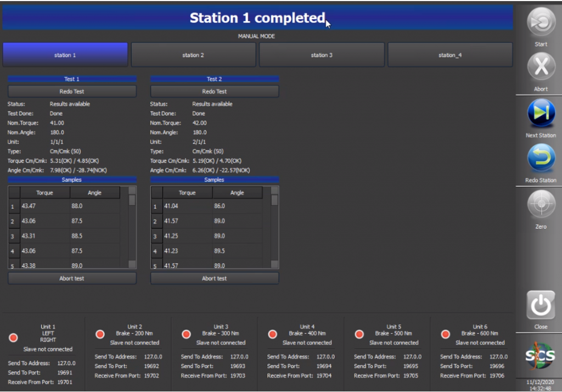Screen dimensions: 562x392
Task: Click the Close power icon
Action: 541,305
